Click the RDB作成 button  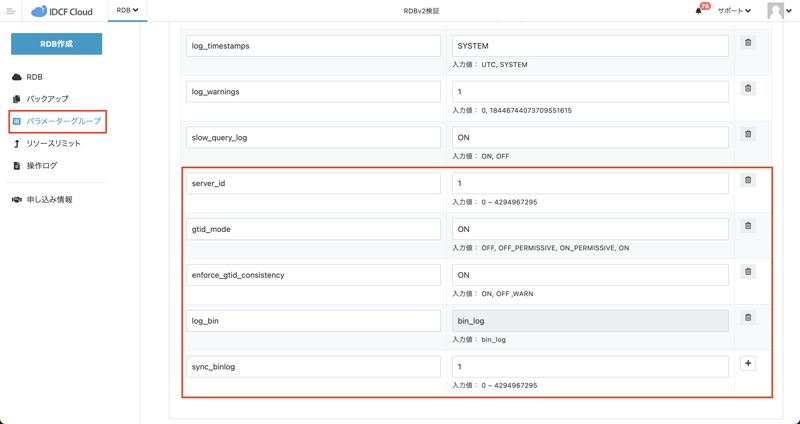56,44
